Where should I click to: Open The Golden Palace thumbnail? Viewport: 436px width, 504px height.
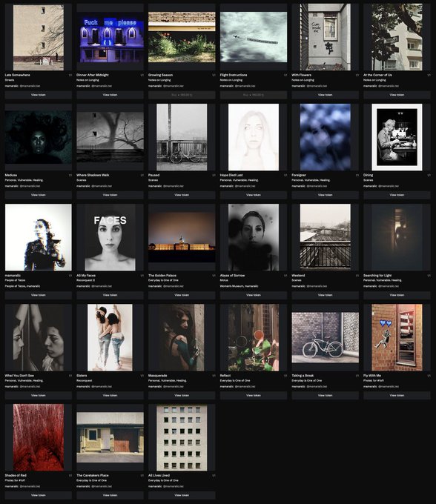[182, 237]
